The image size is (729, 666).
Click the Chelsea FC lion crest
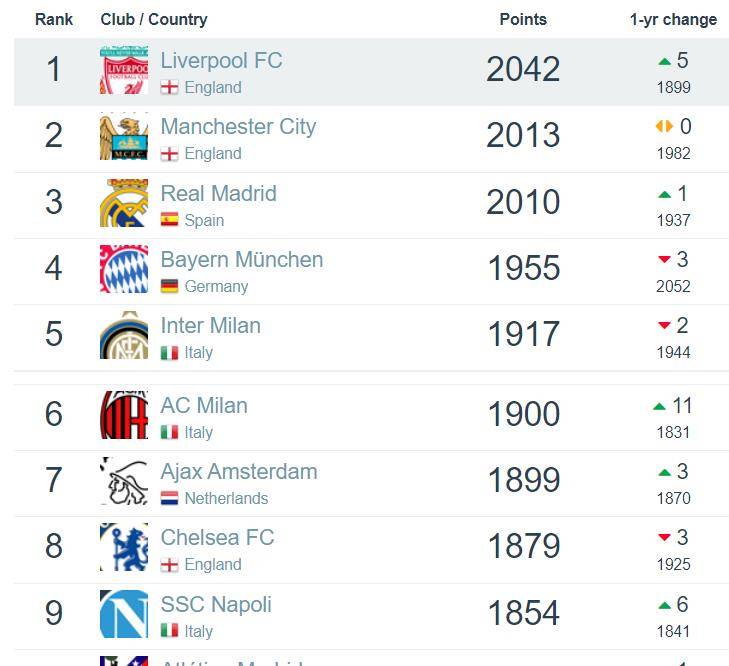[x=124, y=547]
